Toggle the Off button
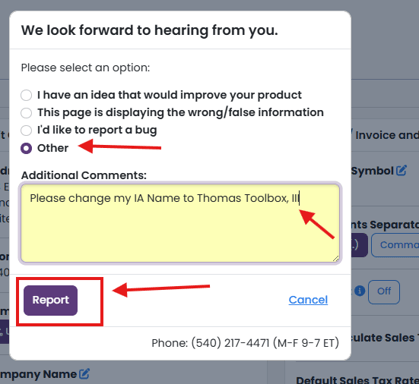The image size is (419, 384). point(384,292)
